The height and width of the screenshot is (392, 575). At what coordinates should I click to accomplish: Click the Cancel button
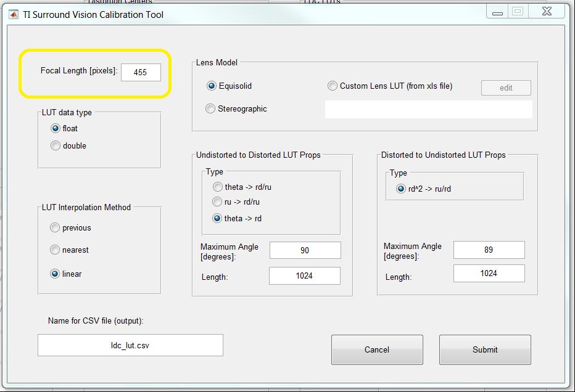tap(377, 349)
